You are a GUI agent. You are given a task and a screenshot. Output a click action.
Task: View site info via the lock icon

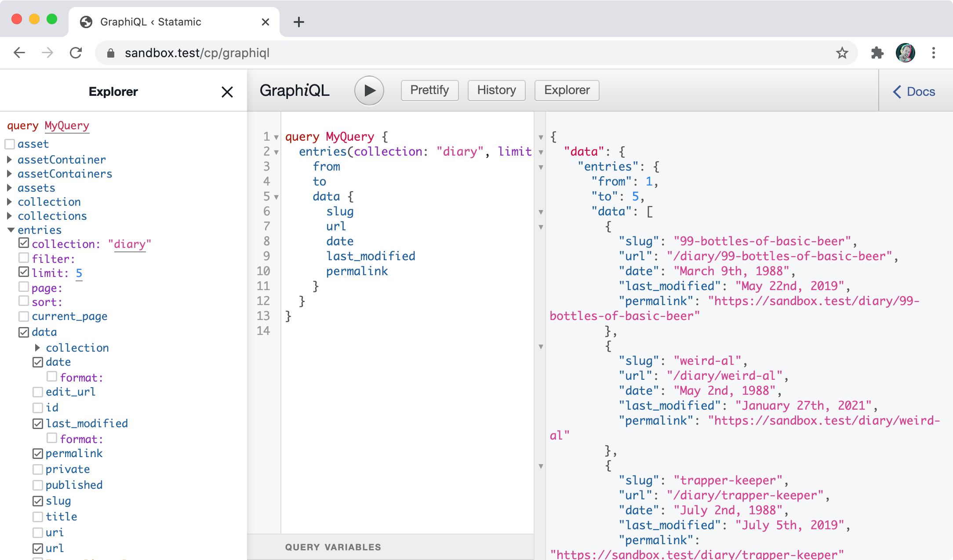pyautogui.click(x=111, y=53)
